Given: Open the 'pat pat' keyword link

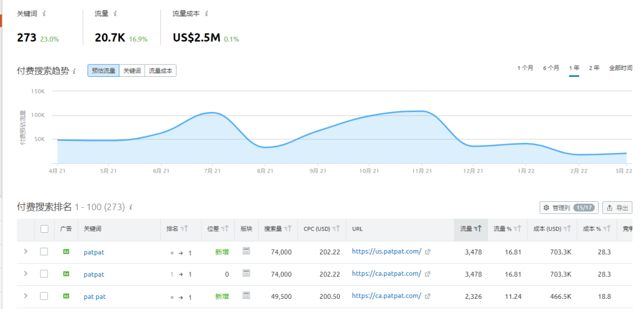Looking at the screenshot, I should pyautogui.click(x=95, y=296).
